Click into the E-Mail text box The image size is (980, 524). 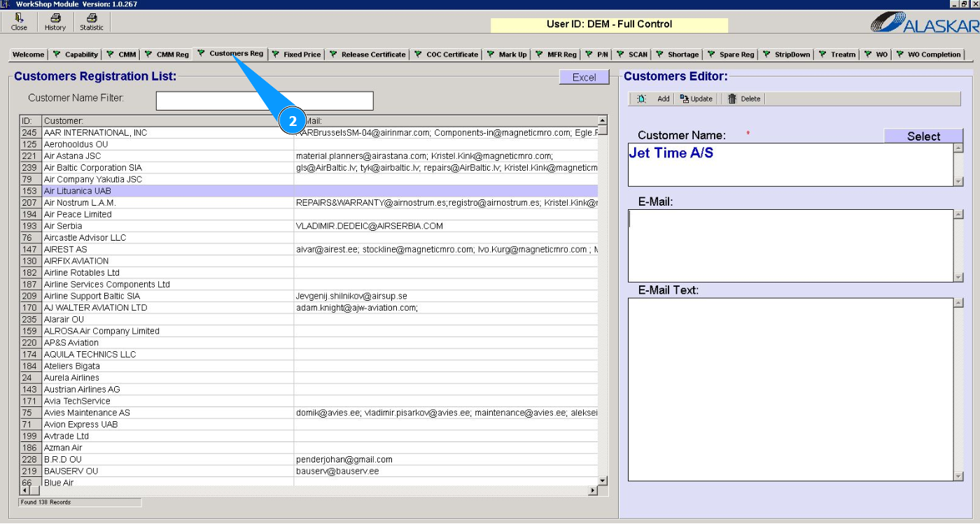[x=790, y=245]
